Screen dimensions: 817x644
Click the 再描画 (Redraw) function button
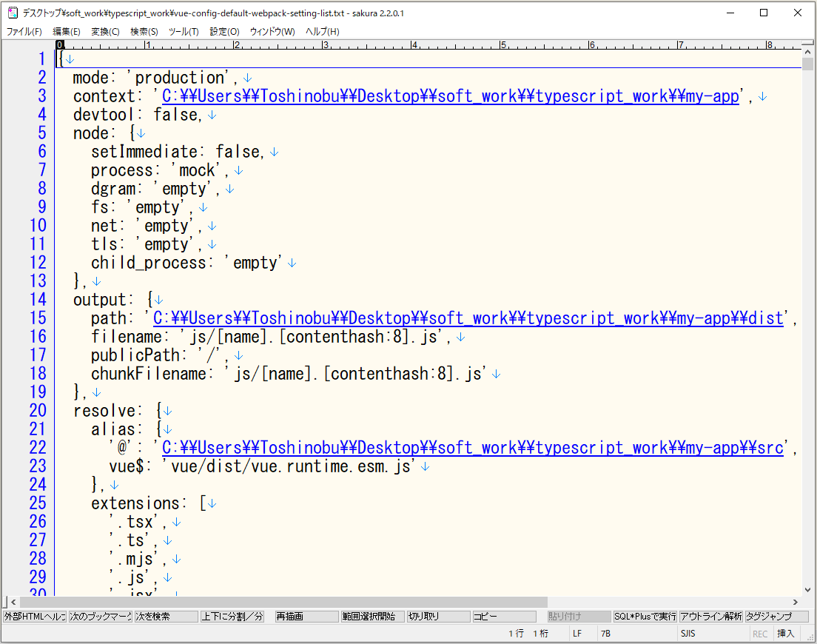click(306, 615)
